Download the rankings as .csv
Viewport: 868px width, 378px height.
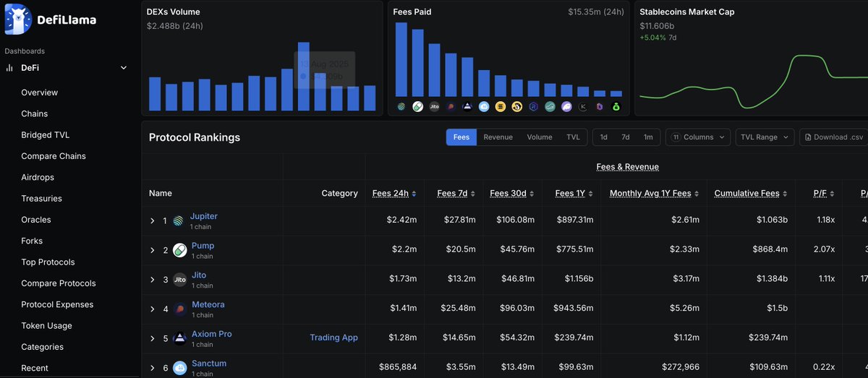point(833,137)
